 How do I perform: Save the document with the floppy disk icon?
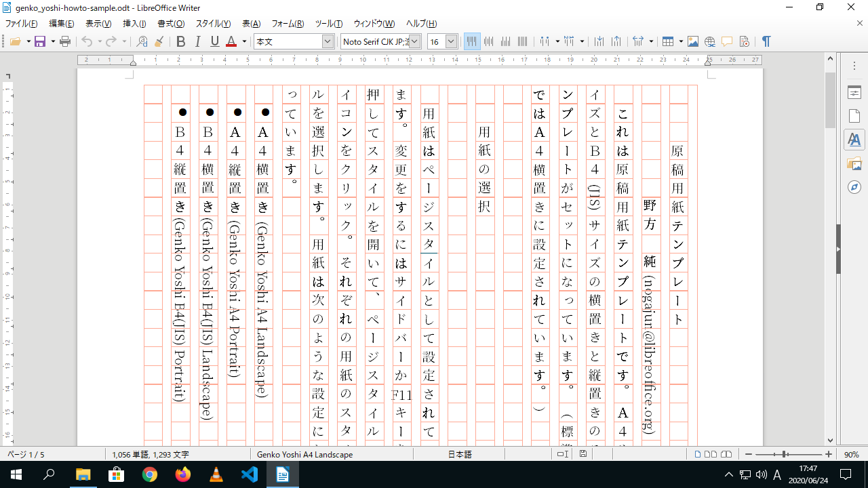pyautogui.click(x=40, y=41)
